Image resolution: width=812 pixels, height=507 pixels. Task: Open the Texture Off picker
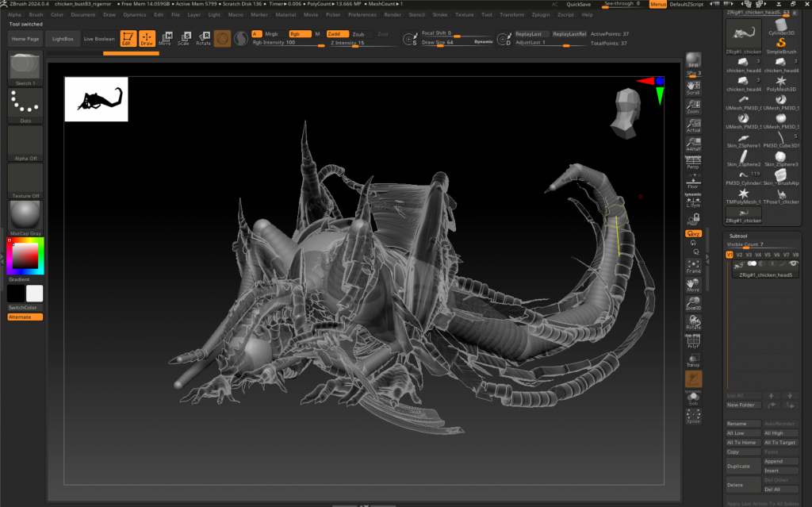coord(25,181)
